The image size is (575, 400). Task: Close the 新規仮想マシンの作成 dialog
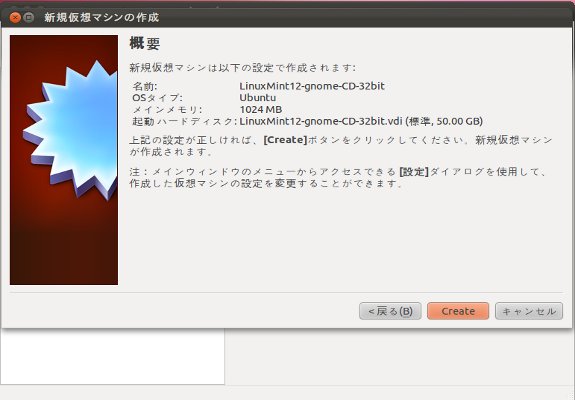[x=15, y=17]
